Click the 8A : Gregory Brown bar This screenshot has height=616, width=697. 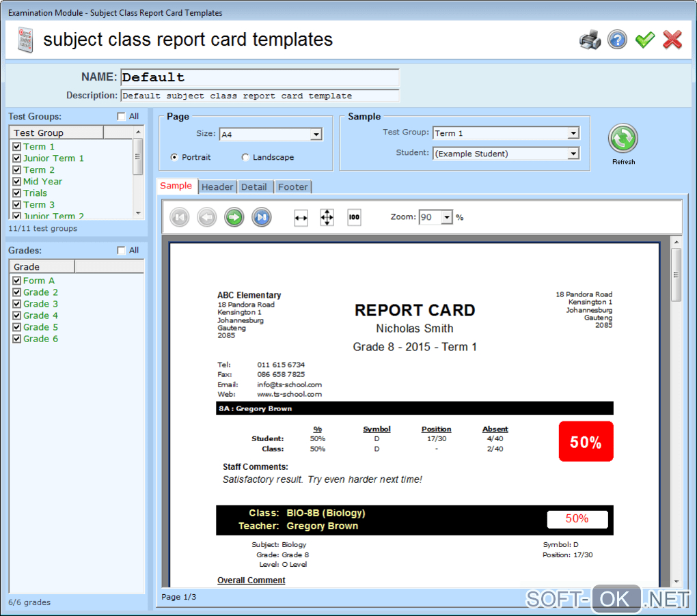[x=415, y=408]
